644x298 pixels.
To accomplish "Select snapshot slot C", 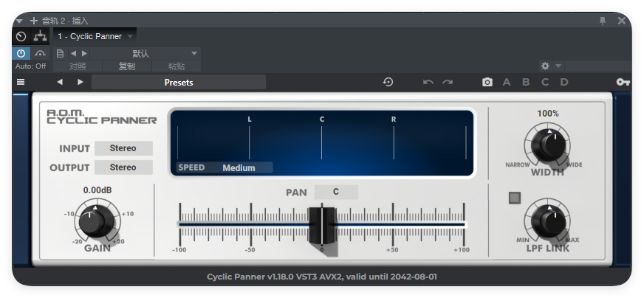I will 544,82.
